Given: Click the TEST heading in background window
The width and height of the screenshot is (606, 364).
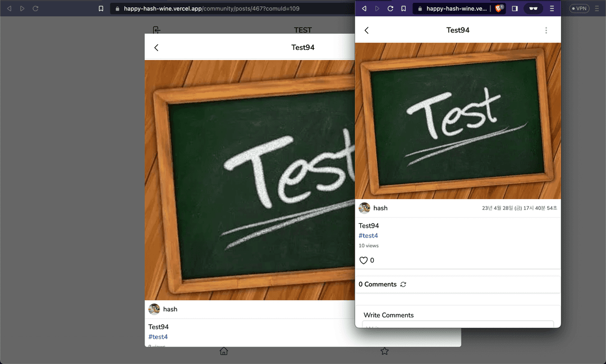Looking at the screenshot, I should pos(302,30).
